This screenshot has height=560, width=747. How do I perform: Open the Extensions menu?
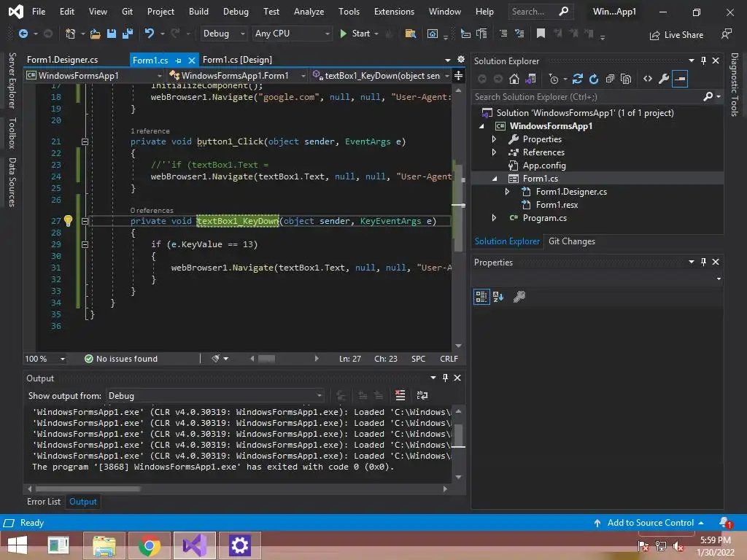coord(394,12)
